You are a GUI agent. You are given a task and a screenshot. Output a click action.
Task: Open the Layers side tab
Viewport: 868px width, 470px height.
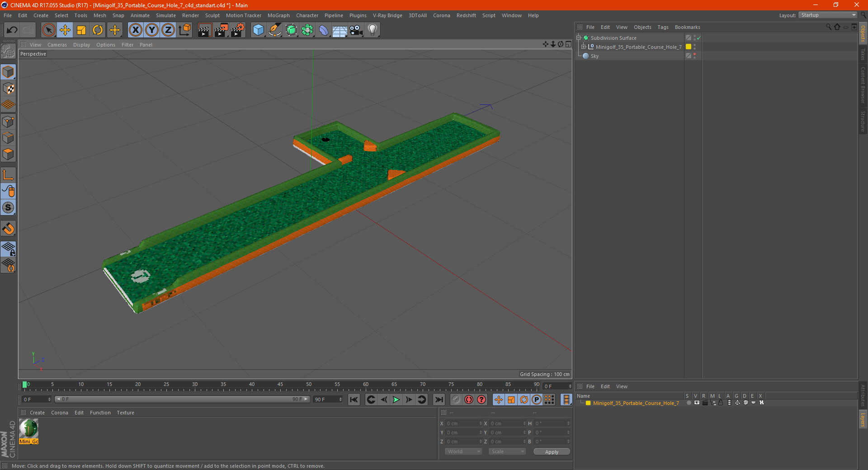click(863, 419)
